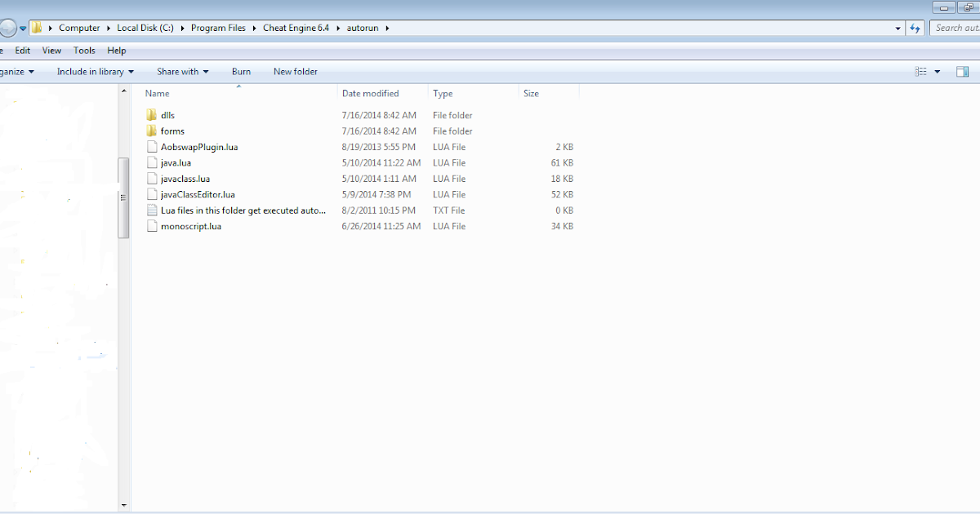Expand the arrow after autorun in path
Image resolution: width=980 pixels, height=514 pixels.
[387, 28]
